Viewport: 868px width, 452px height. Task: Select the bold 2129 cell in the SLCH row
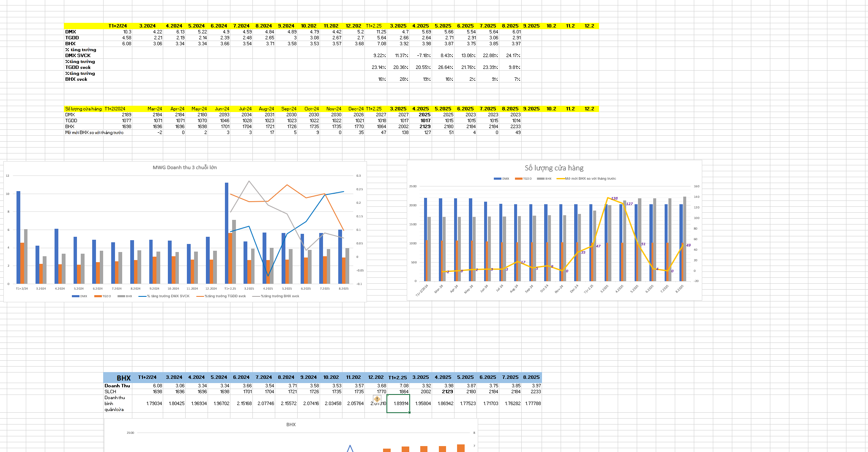(x=443, y=392)
